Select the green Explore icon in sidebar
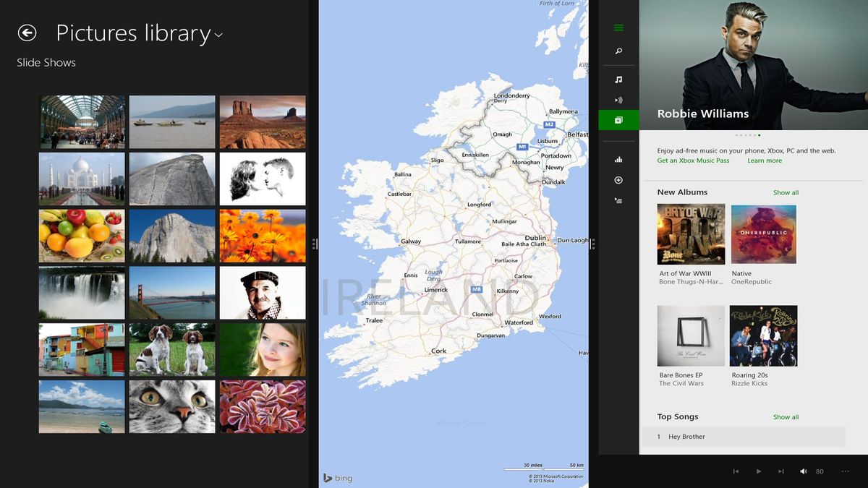The height and width of the screenshot is (488, 868). point(618,119)
